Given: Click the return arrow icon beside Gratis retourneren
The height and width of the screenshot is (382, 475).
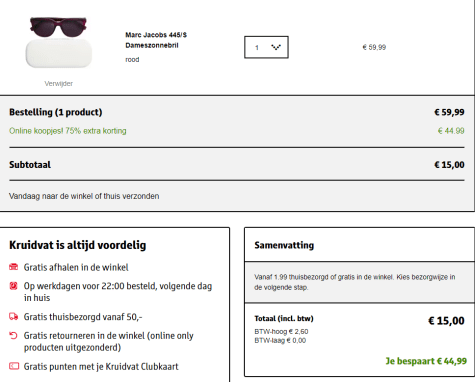Looking at the screenshot, I should click(x=13, y=335).
